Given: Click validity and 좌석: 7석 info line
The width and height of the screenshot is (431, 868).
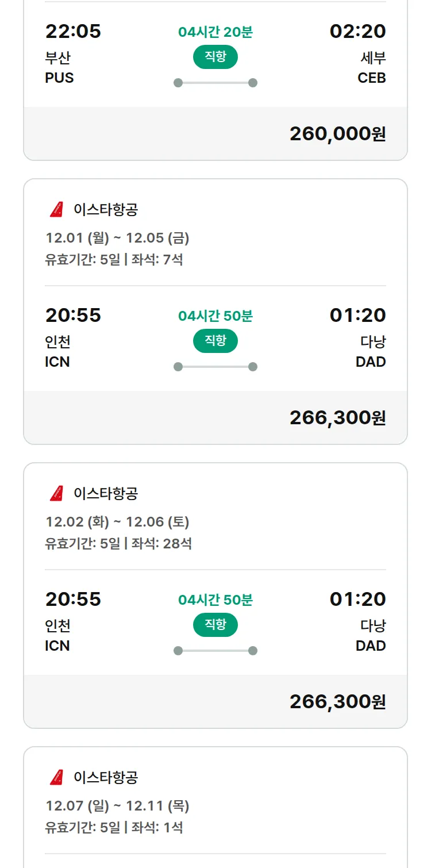Looking at the screenshot, I should tap(114, 260).
